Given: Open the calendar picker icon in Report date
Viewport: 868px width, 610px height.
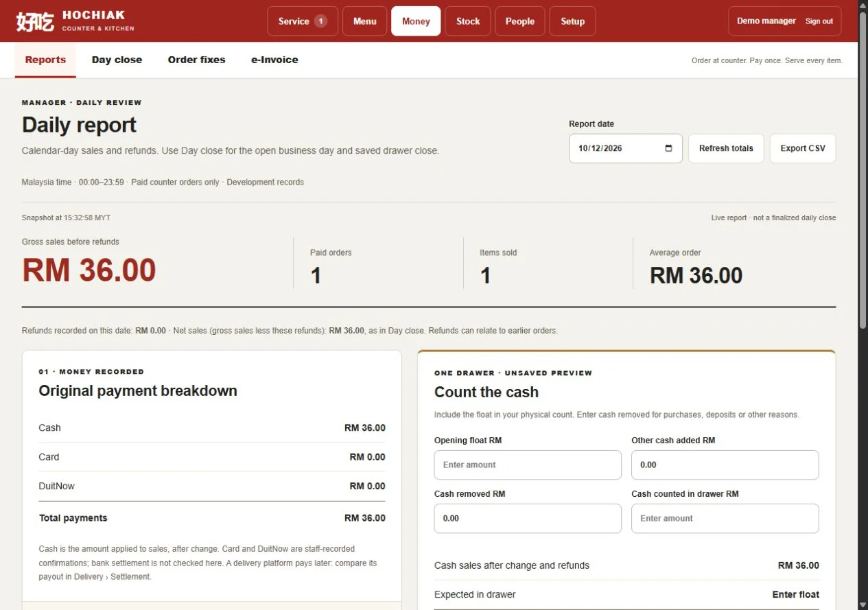Looking at the screenshot, I should pos(669,148).
